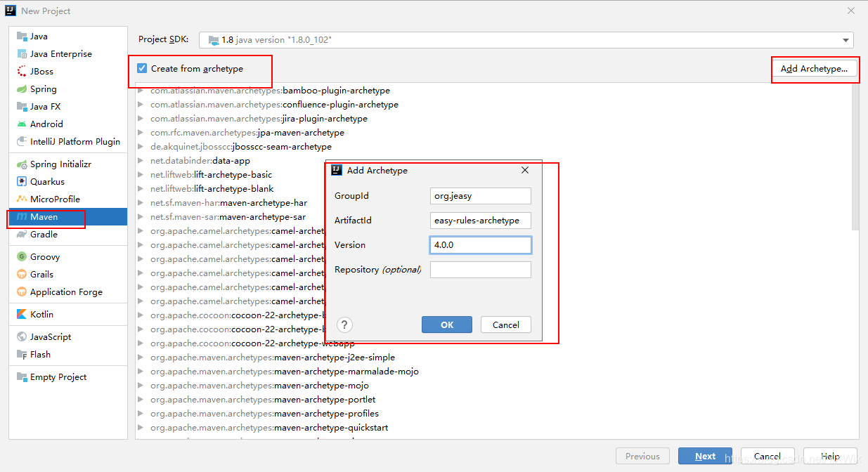The height and width of the screenshot is (472, 868).
Task: Choose the Application Forge icon
Action: pyautogui.click(x=22, y=292)
